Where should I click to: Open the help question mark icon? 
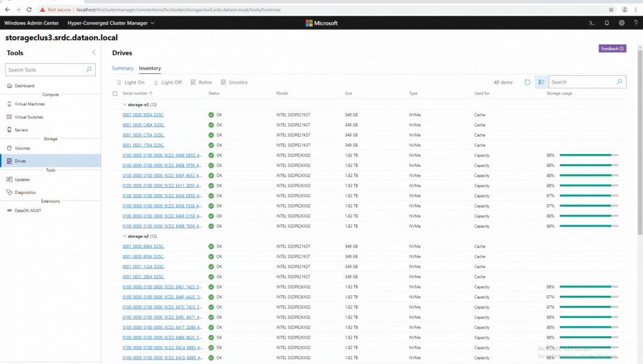pyautogui.click(x=636, y=23)
